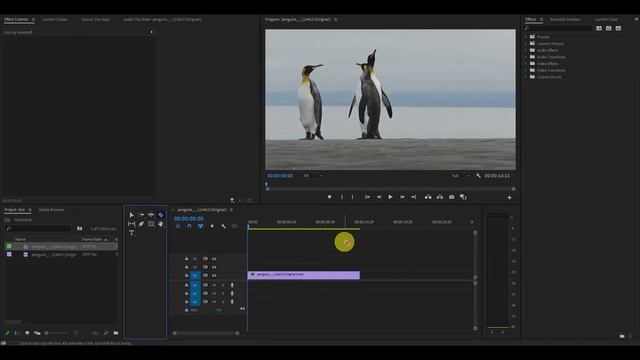
Task: Open Program monitor zoom level Fit dropdown
Action: [313, 176]
